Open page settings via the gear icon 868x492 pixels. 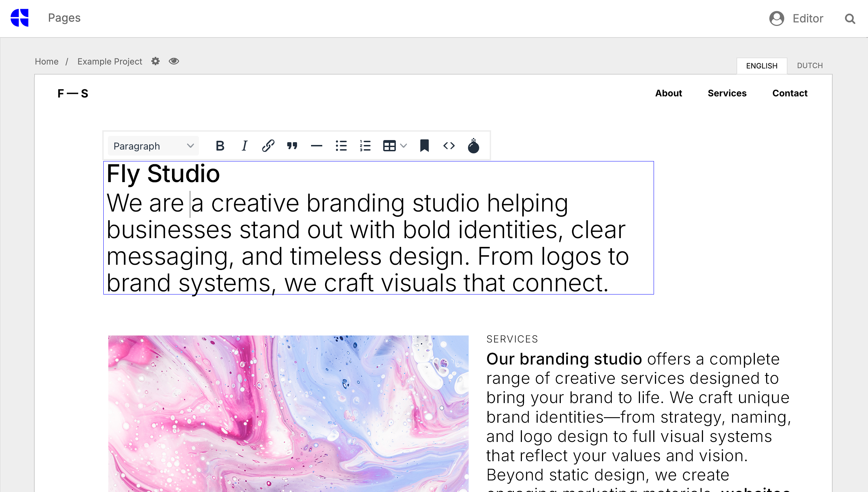(x=155, y=61)
